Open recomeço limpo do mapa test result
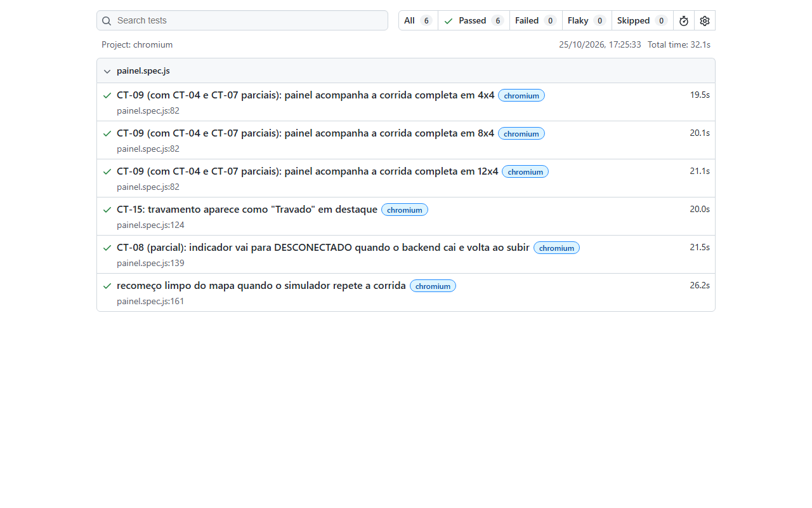Image resolution: width=812 pixels, height=508 pixels. 261,286
